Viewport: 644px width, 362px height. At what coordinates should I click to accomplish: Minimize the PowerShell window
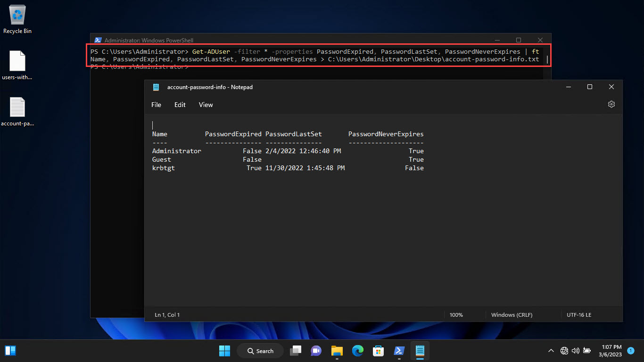click(x=497, y=40)
